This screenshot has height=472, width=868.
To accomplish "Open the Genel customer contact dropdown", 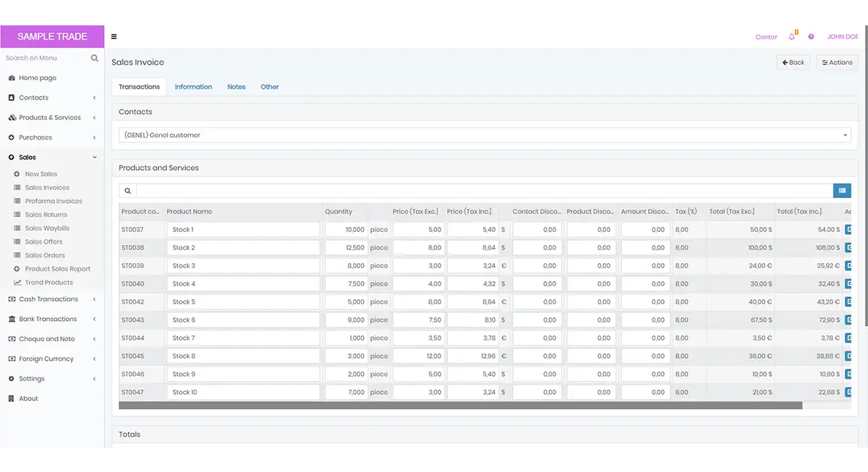I will point(485,135).
